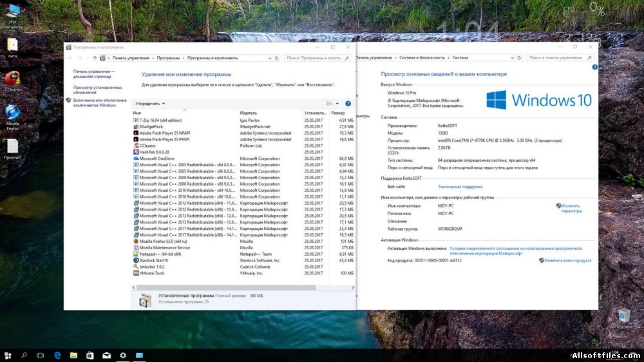
Task: Click the search box in System window
Action: pos(560,58)
